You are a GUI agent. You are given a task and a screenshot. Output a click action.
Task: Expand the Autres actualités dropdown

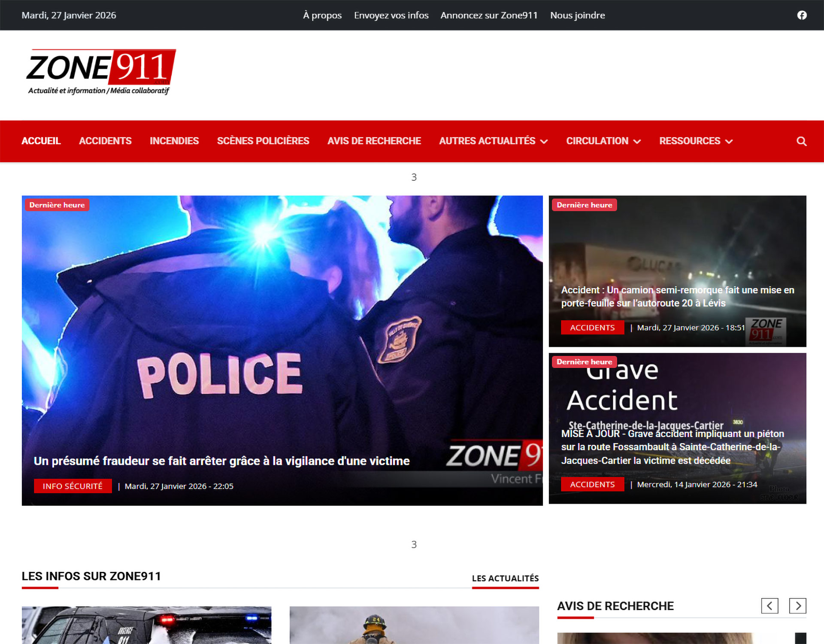(x=493, y=141)
